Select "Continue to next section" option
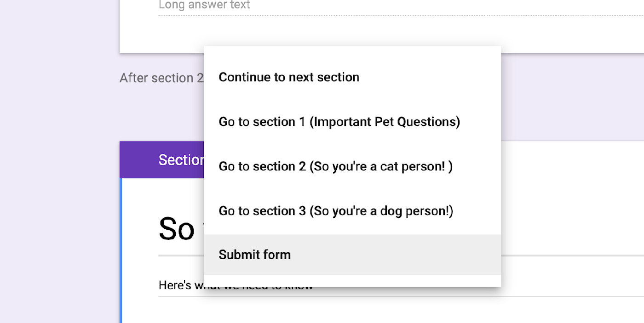 289,77
